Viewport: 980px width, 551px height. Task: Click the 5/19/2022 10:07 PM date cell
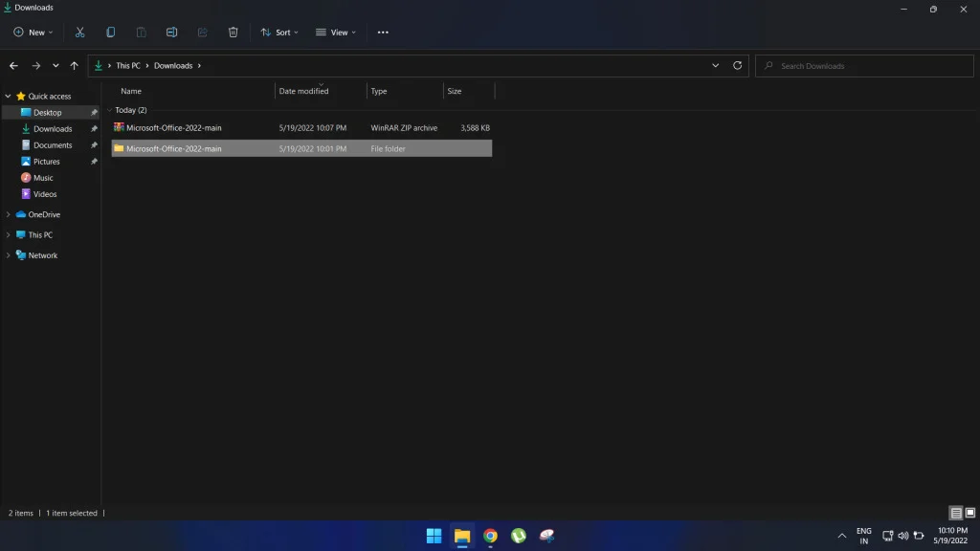[313, 128]
